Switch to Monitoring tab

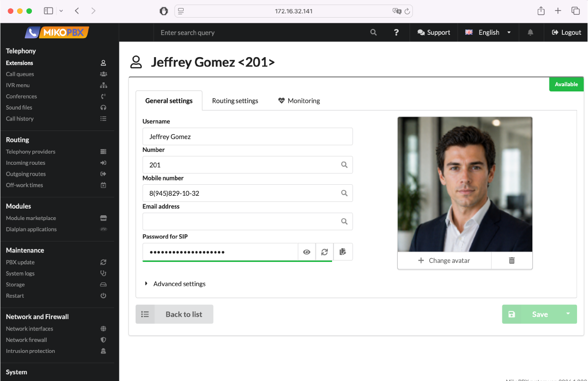[x=299, y=100]
